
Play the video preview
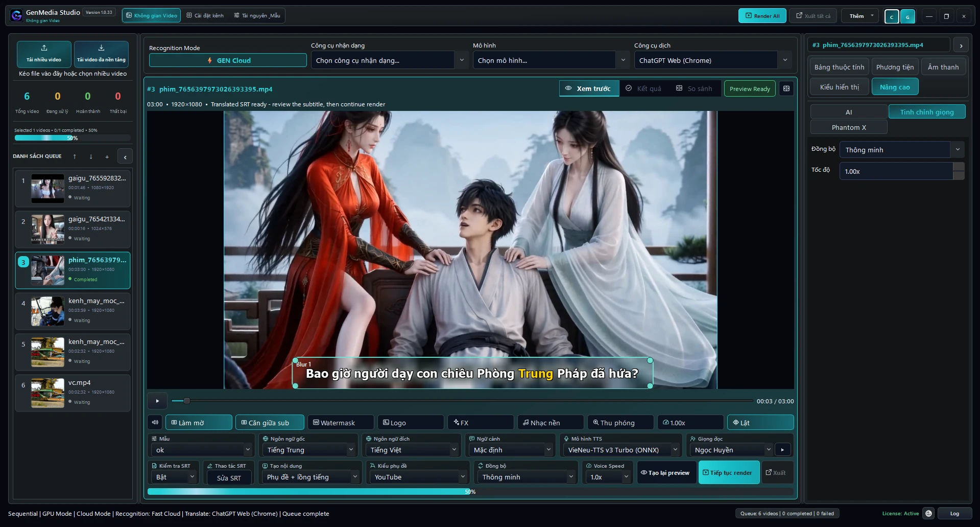click(x=157, y=401)
